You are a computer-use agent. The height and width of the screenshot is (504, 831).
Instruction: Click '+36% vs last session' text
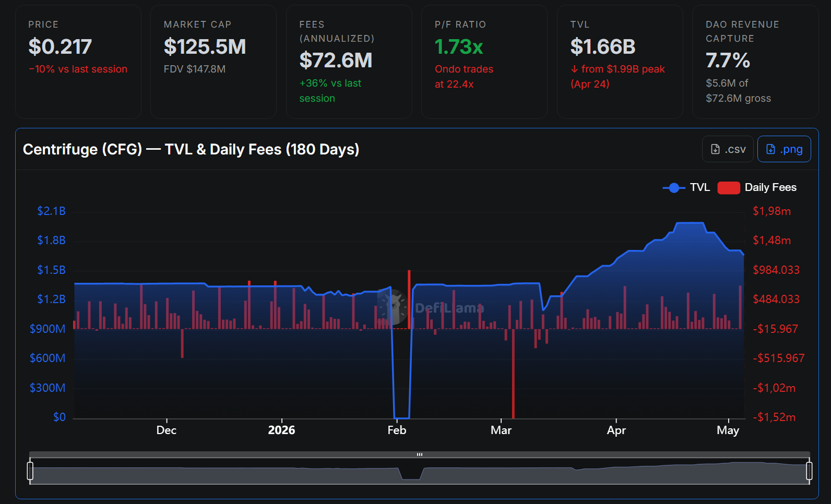pyautogui.click(x=330, y=91)
